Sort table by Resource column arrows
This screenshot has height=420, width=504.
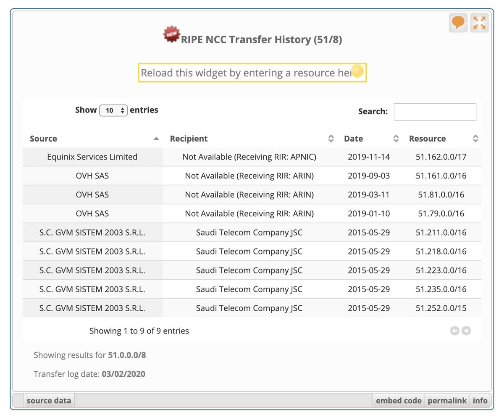475,139
